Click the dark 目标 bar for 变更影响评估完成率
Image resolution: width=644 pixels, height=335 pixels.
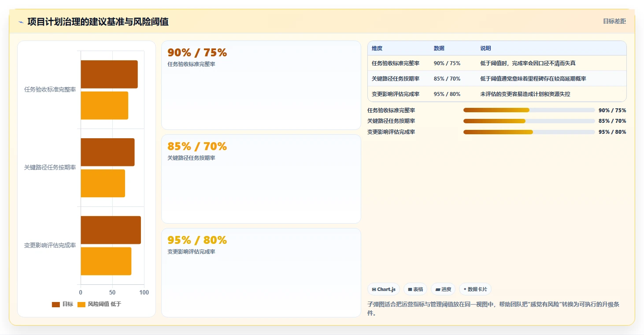(111, 230)
